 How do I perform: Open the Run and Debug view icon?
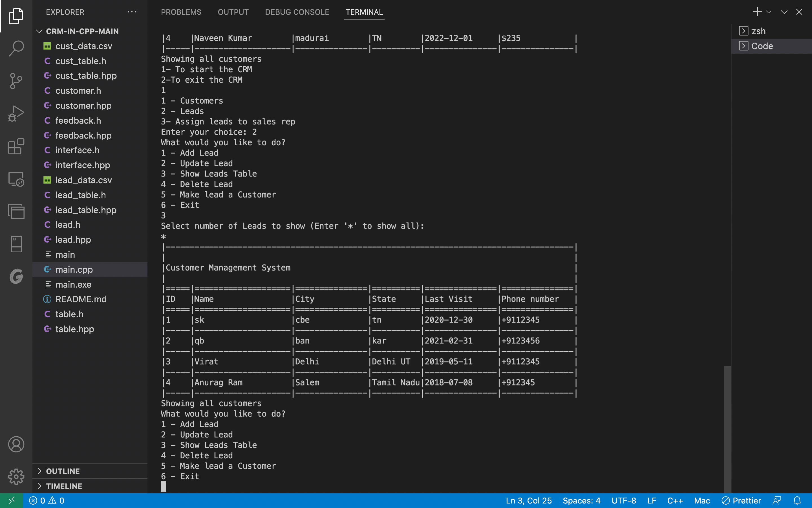pos(16,113)
